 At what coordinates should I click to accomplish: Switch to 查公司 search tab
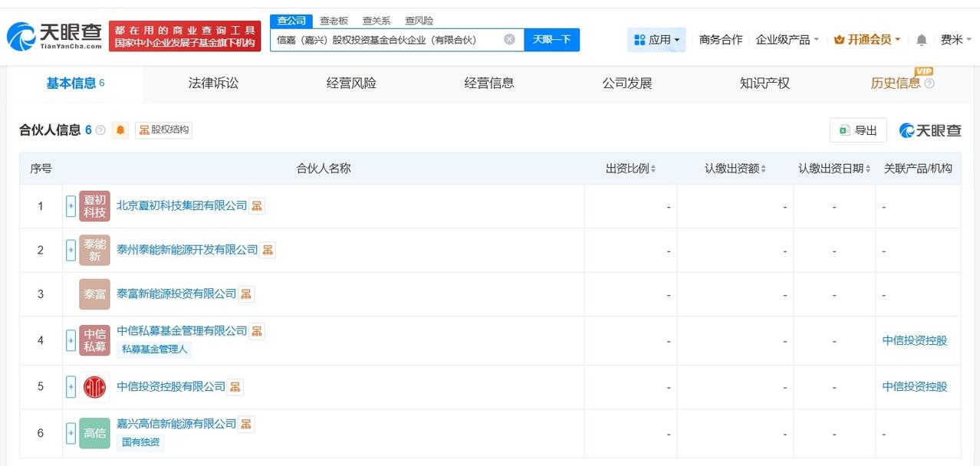(x=291, y=21)
